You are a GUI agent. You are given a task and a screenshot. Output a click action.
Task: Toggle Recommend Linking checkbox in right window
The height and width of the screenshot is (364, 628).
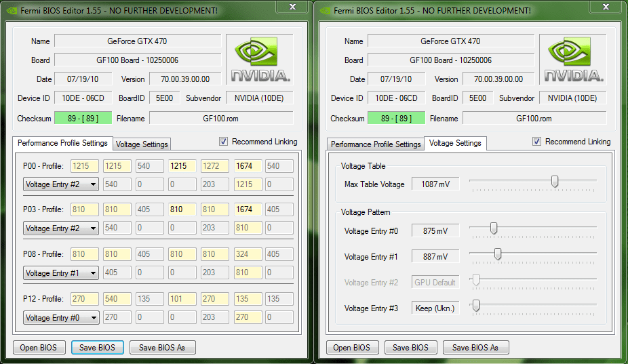(536, 142)
